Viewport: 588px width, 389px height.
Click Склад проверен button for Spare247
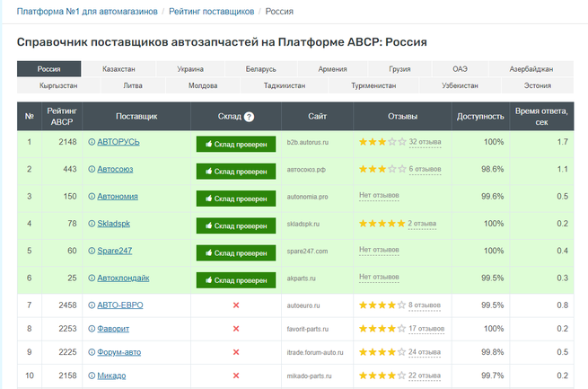pos(236,252)
